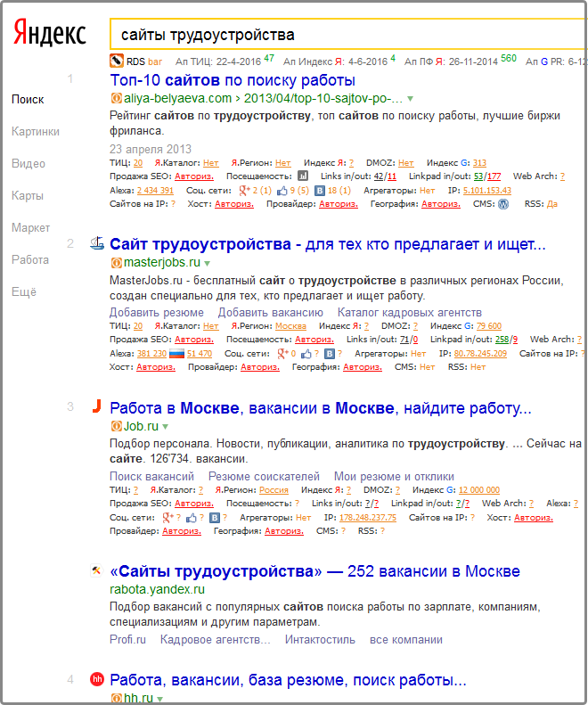Click the VK icon in the masterjobs.ru stats
Viewport: 588px width, 705px height.
coord(330,354)
